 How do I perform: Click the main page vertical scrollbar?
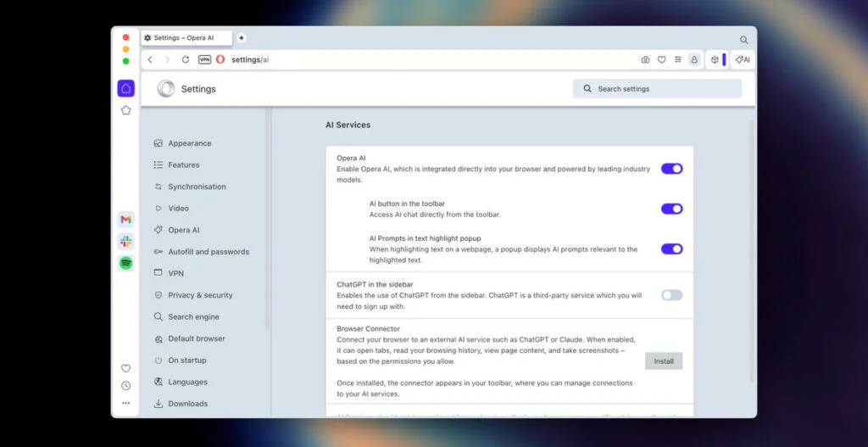[x=751, y=251]
